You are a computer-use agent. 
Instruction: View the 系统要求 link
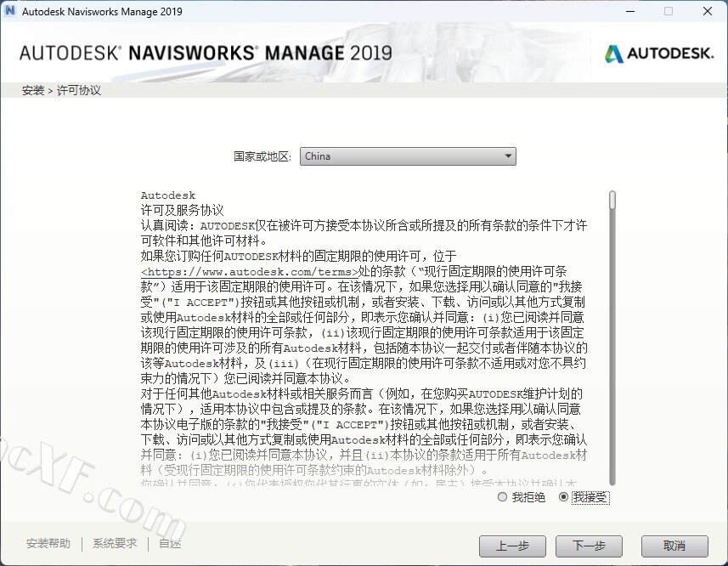click(x=115, y=544)
